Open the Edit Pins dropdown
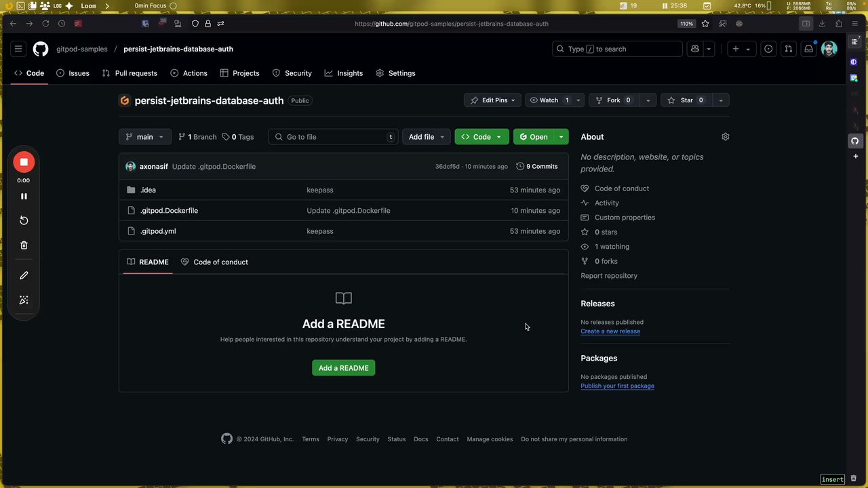This screenshot has width=868, height=488. [493, 100]
